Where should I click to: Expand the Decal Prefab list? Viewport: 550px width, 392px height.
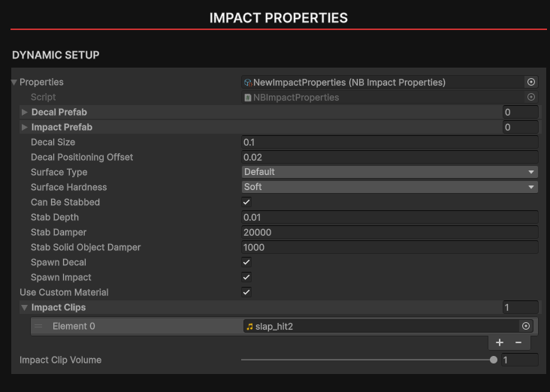point(25,112)
